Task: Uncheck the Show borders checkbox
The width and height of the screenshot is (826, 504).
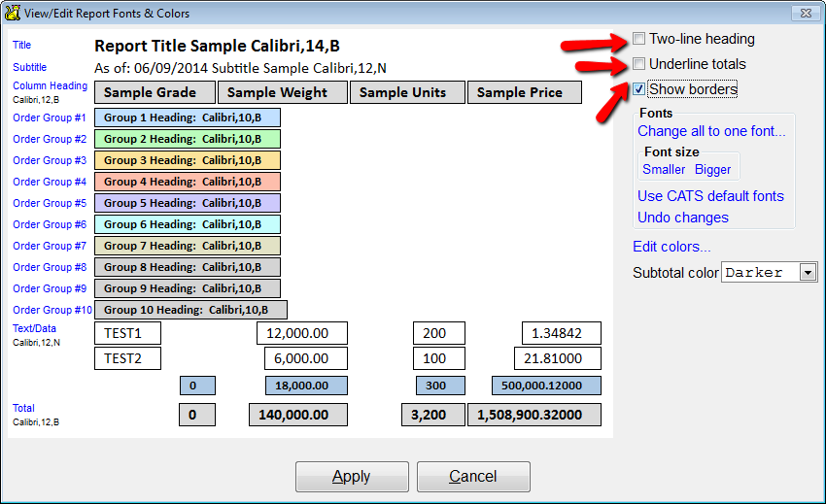Action: coord(639,89)
